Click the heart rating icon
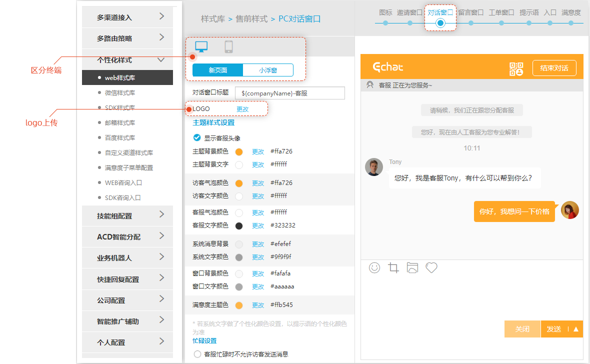This screenshot has height=364, width=590. coord(431,268)
